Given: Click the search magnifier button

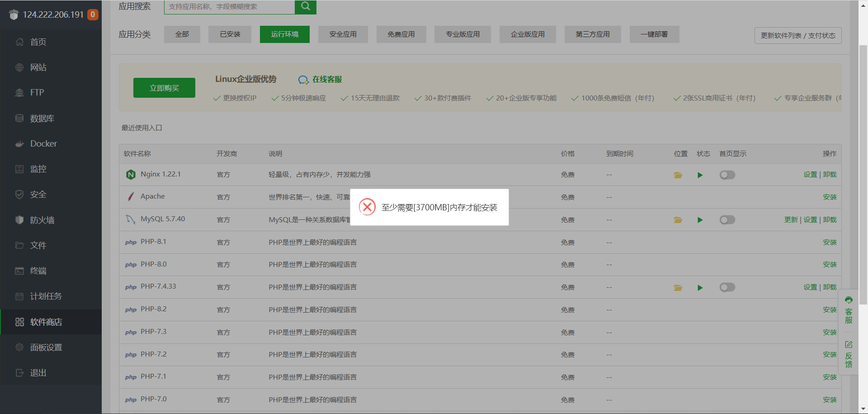Looking at the screenshot, I should (x=306, y=6).
